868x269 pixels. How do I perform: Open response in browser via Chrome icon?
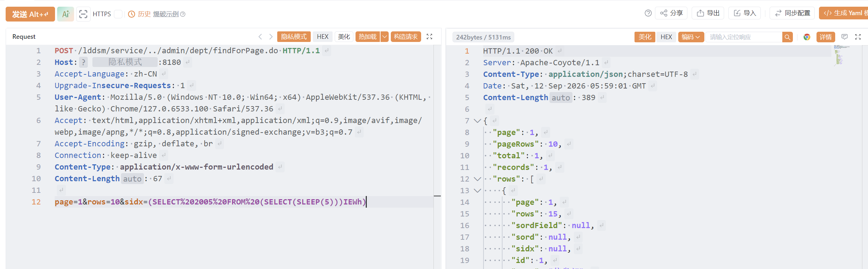coord(807,37)
